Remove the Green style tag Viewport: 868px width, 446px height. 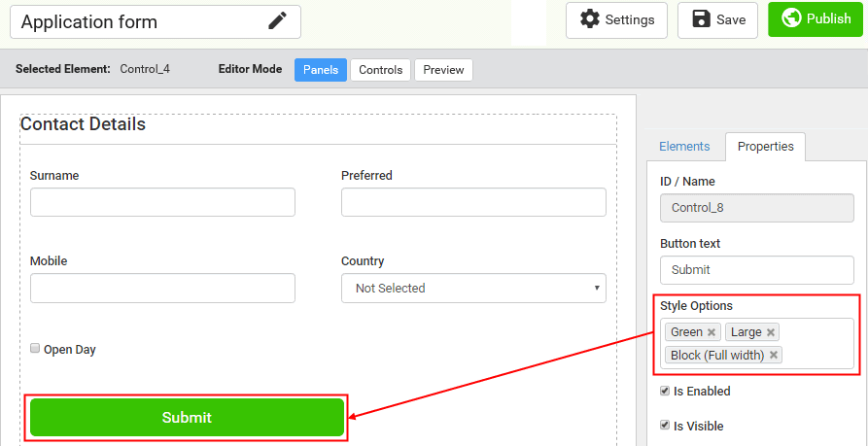pos(712,332)
